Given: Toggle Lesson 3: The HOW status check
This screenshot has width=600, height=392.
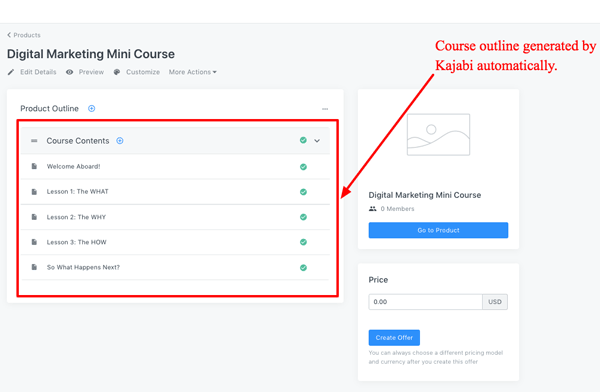Looking at the screenshot, I should point(303,242).
